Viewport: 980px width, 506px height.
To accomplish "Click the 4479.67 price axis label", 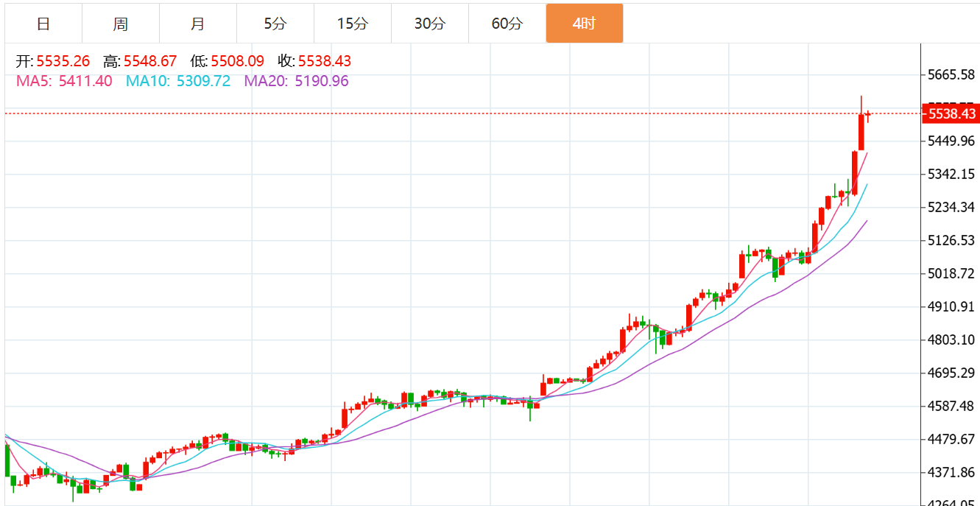I will [x=953, y=439].
